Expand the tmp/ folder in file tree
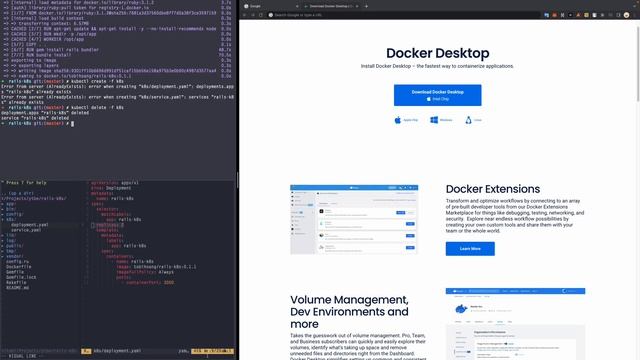This screenshot has height=360, width=640. tap(10, 251)
